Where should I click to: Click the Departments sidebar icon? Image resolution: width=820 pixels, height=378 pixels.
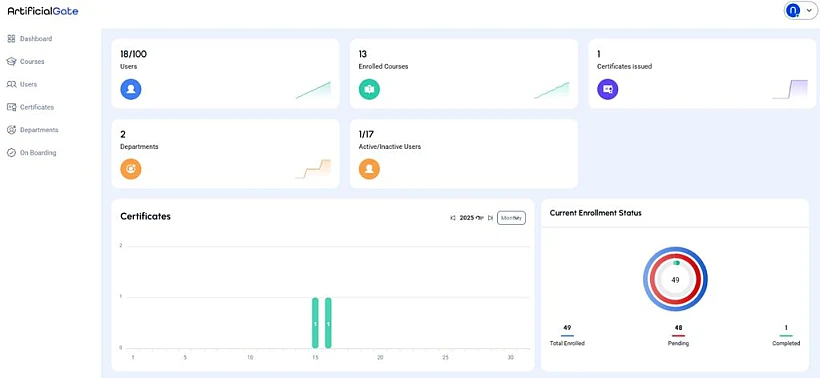[x=11, y=130]
